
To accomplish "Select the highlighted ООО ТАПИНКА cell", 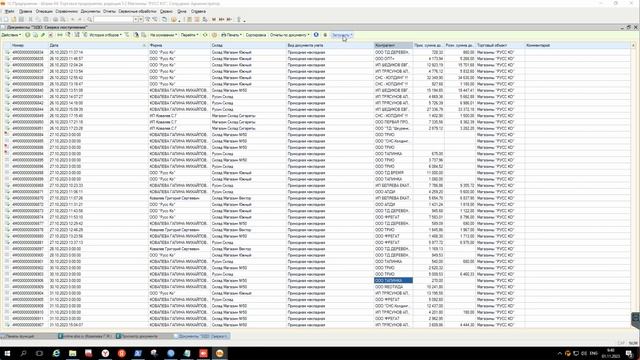I will coord(393,280).
